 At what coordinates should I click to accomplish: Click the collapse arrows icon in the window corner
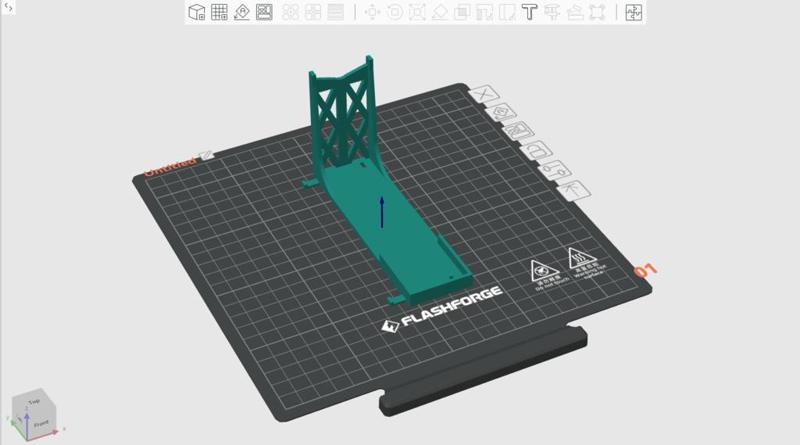[x=8, y=7]
